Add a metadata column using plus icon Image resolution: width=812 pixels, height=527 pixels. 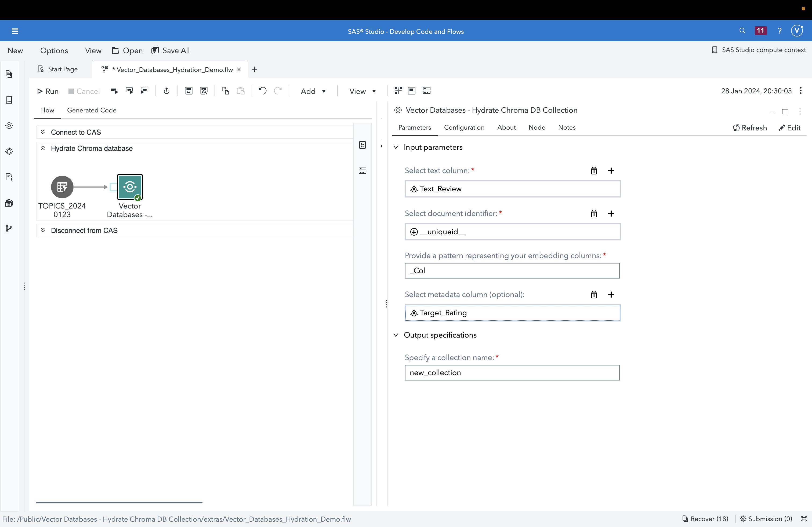(x=611, y=295)
